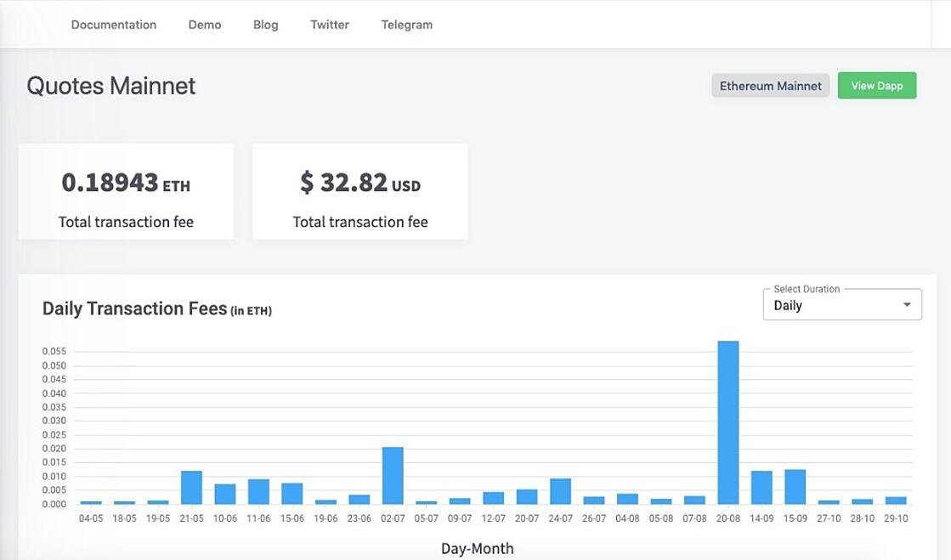Click the ETH total transaction fee card
951x560 pixels.
tap(126, 191)
